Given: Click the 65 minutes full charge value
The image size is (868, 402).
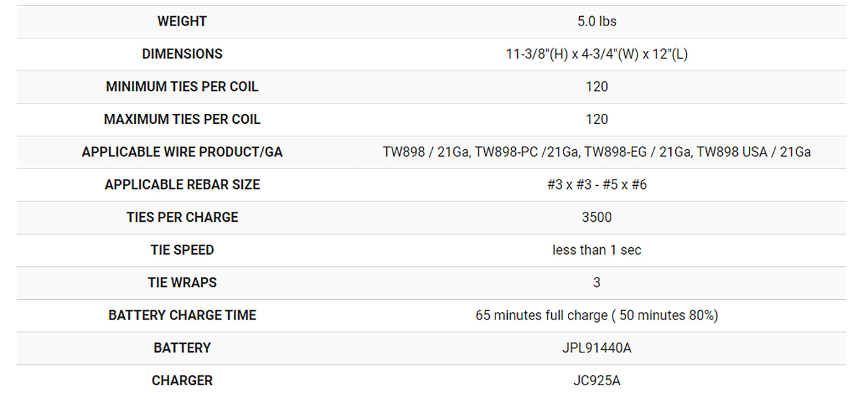Looking at the screenshot, I should [596, 315].
